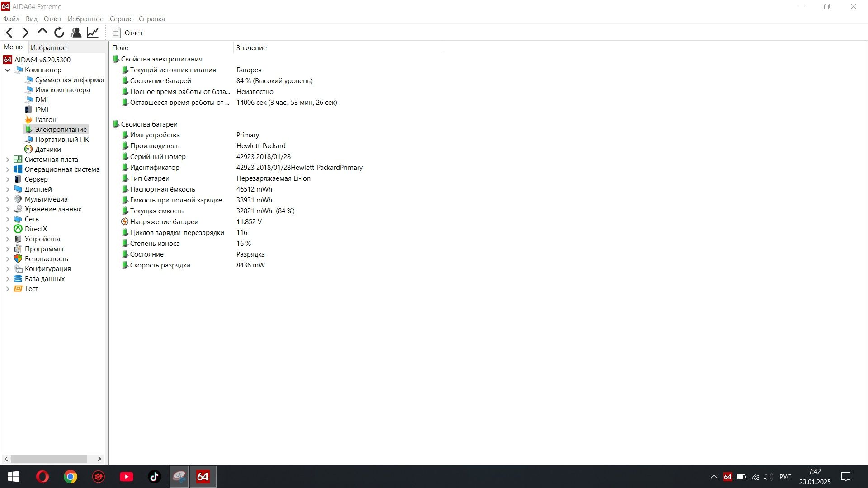
Task: Click the Напряжение батареи row icon
Action: [125, 222]
